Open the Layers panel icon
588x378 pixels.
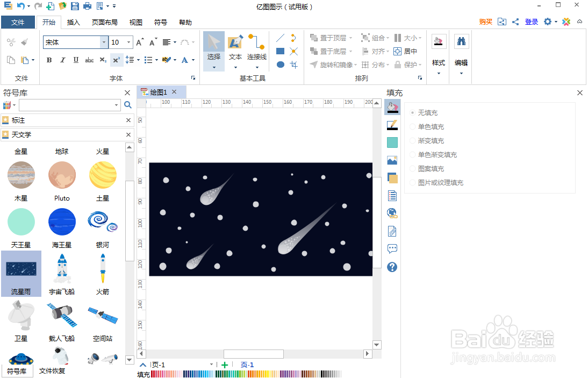click(x=392, y=178)
